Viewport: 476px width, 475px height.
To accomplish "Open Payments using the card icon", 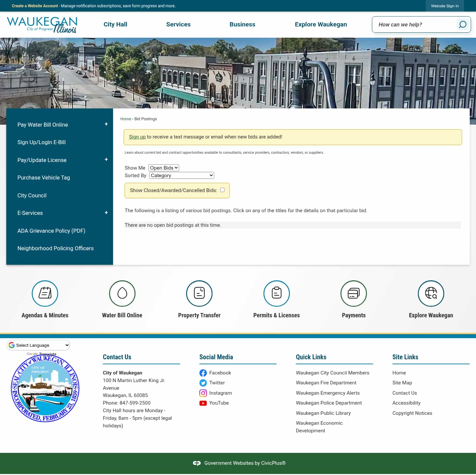I will [354, 294].
